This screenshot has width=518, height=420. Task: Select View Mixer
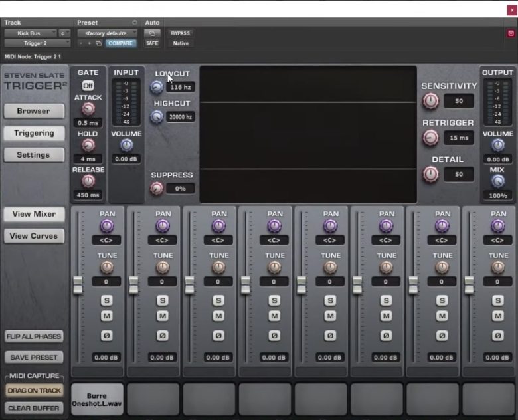pos(34,214)
